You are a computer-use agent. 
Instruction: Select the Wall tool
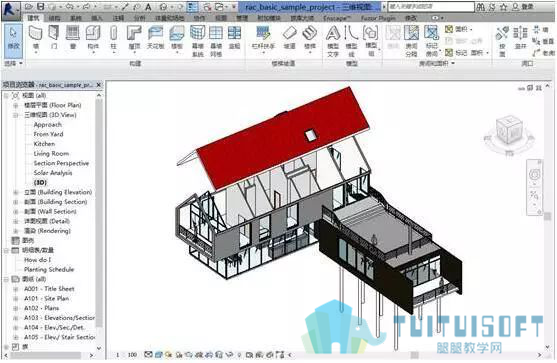pos(36,38)
